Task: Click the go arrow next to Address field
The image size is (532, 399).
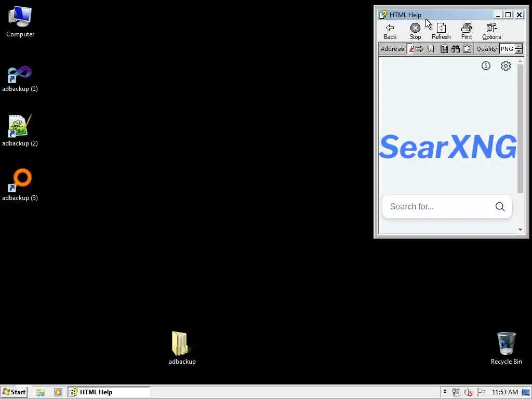Action: (419, 49)
